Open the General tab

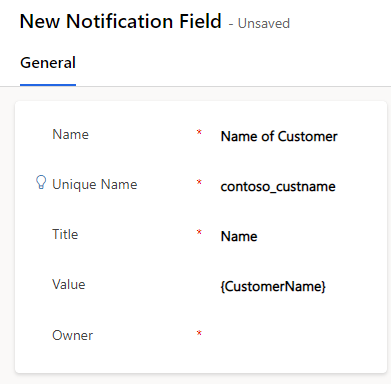pos(48,63)
